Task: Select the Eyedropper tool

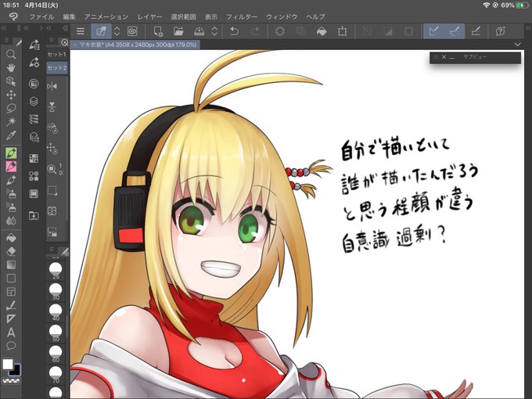Action: [11, 135]
